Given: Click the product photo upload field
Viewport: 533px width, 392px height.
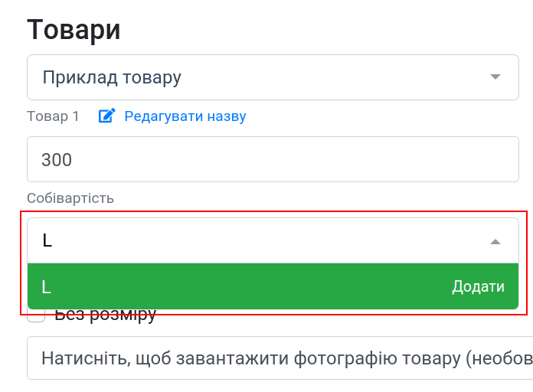Looking at the screenshot, I should coord(280,358).
